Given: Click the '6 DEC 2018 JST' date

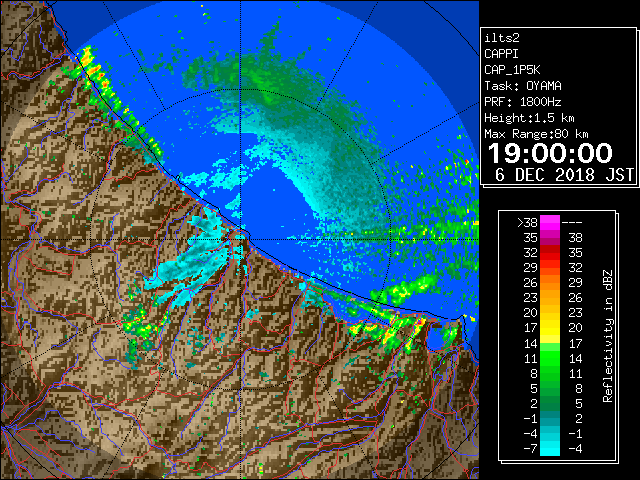Looking at the screenshot, I should (564, 175).
